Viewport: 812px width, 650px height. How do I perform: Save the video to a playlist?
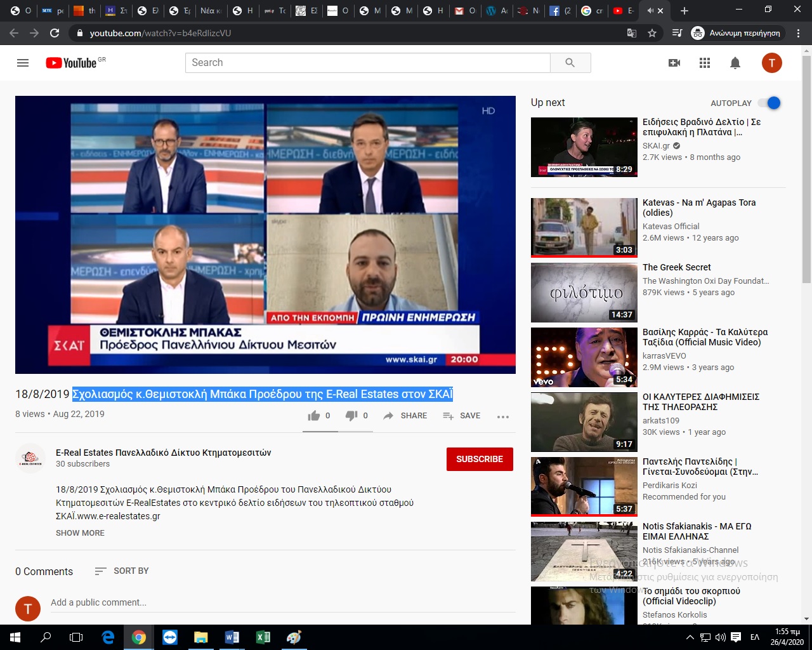click(462, 416)
